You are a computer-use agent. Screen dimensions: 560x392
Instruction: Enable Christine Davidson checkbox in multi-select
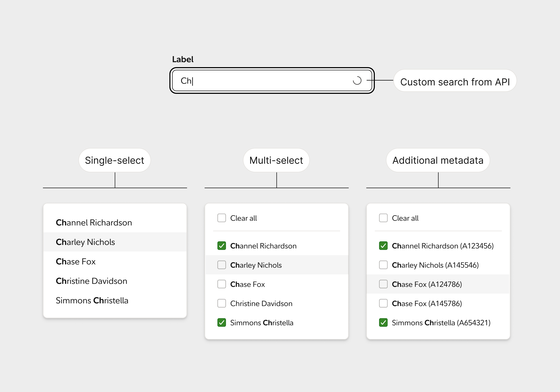221,304
